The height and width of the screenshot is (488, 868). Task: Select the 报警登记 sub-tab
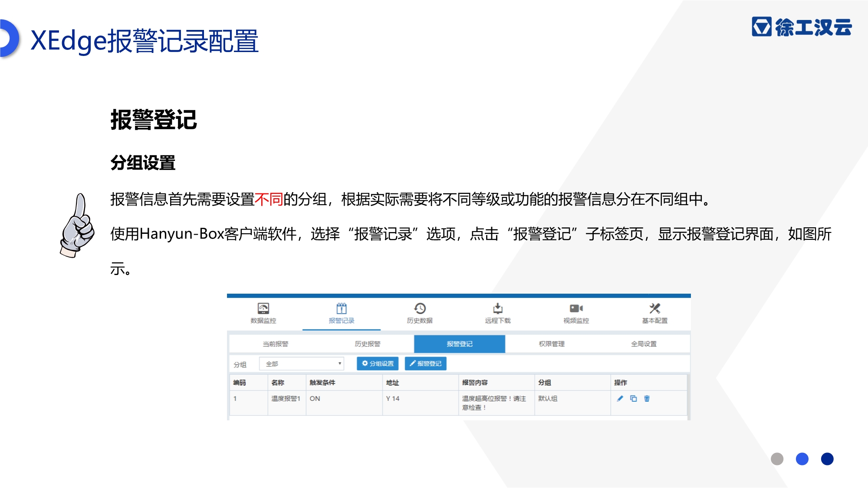pos(460,344)
